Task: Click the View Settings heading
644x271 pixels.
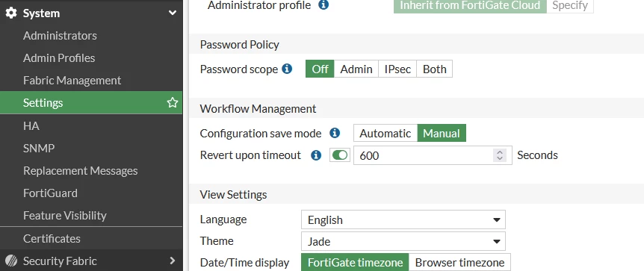Action: click(x=233, y=194)
